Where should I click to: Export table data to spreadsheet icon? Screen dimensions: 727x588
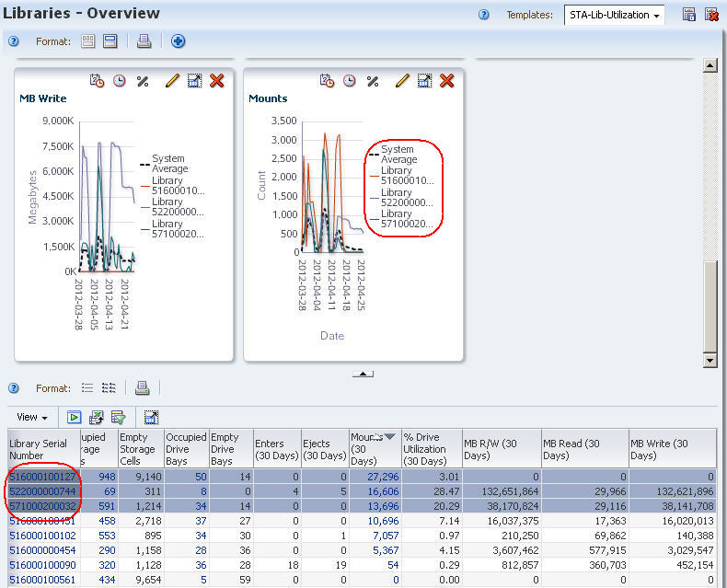[96, 417]
